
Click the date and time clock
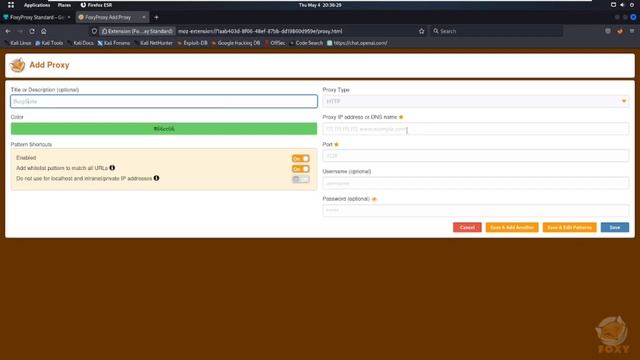point(320,5)
